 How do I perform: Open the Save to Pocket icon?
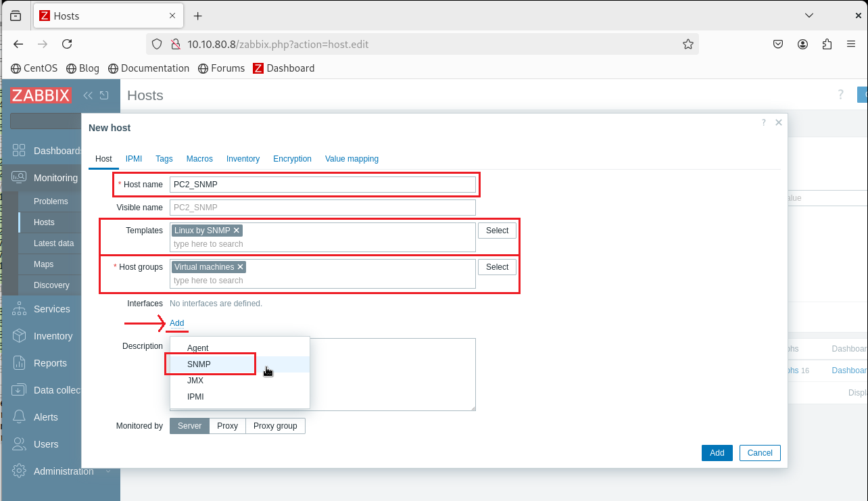[x=778, y=44]
